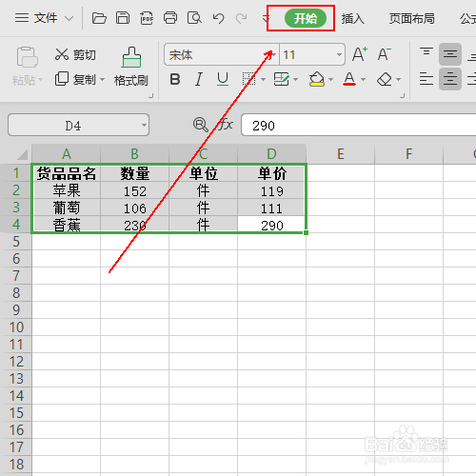Toggle middle vertical alignment
This screenshot has height=476, width=476.
click(450, 54)
